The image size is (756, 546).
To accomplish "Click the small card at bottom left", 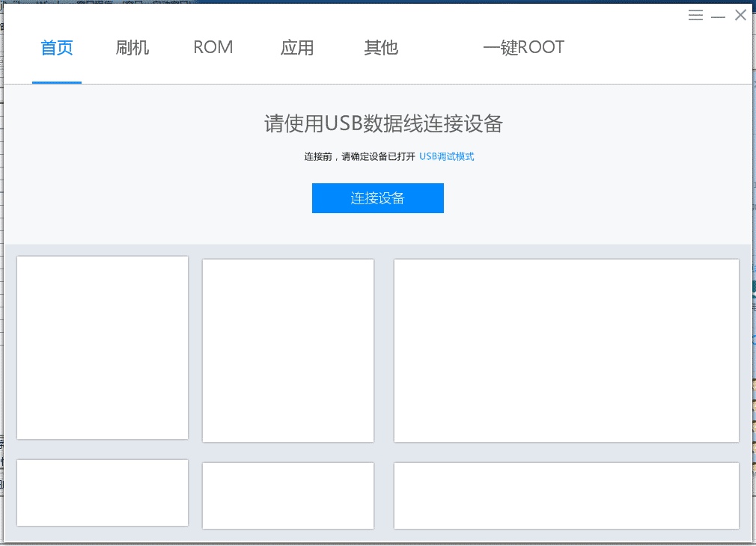I will pyautogui.click(x=102, y=492).
